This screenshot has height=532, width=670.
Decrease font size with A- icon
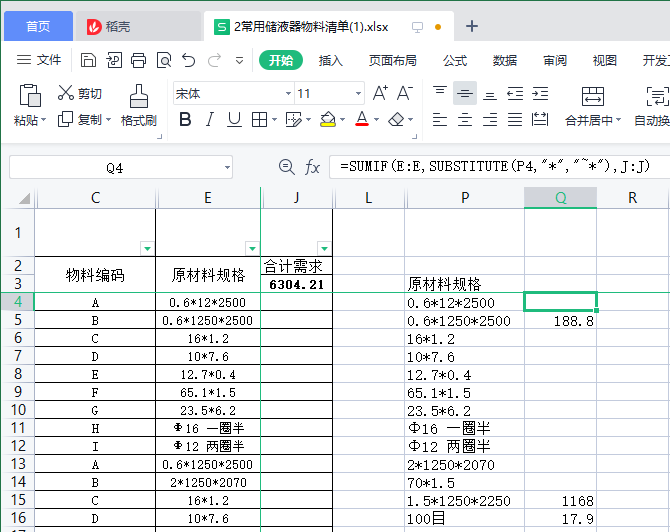tap(405, 93)
